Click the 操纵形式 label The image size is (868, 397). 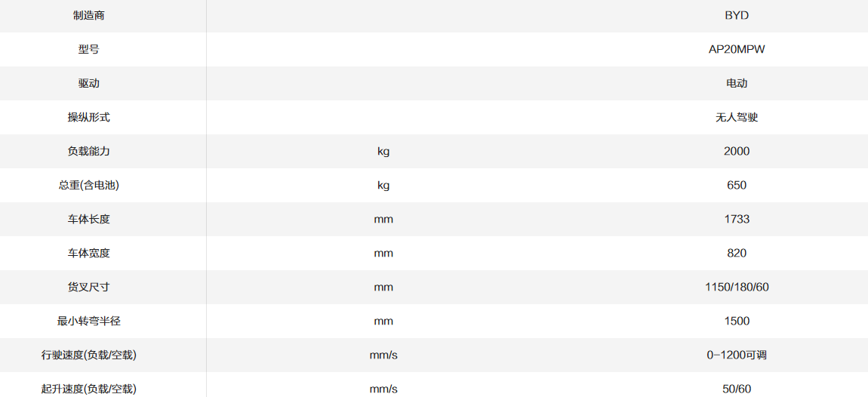(88, 117)
